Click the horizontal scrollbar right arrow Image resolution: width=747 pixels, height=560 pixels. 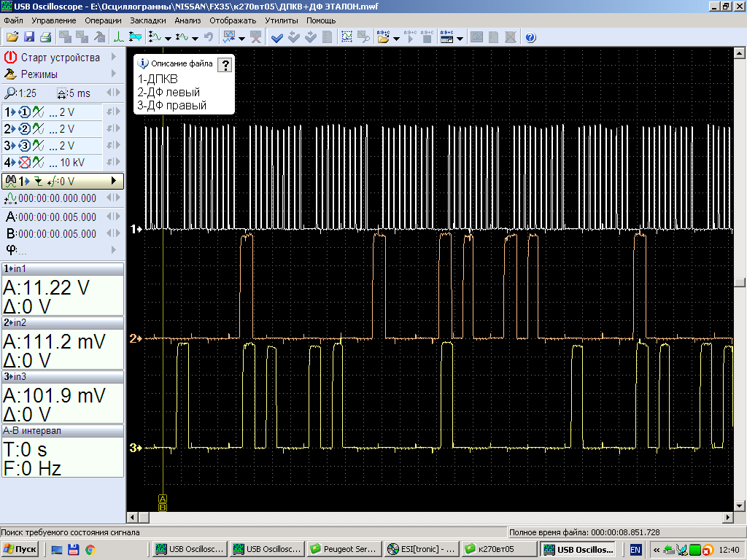pos(728,517)
